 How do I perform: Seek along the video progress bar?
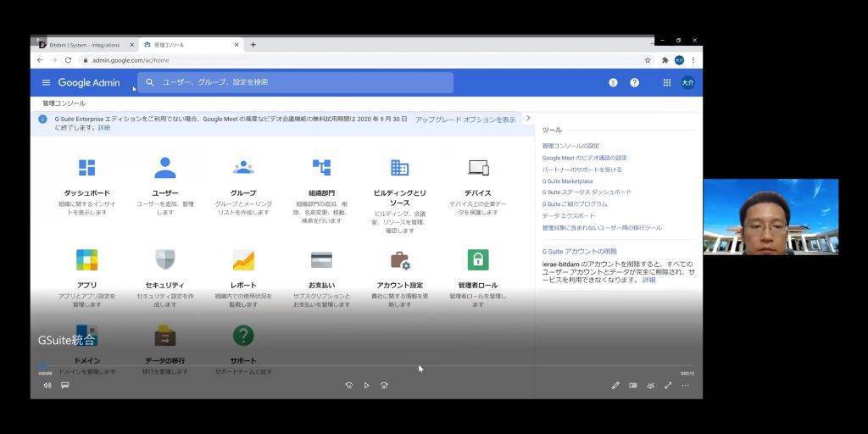pos(366,366)
